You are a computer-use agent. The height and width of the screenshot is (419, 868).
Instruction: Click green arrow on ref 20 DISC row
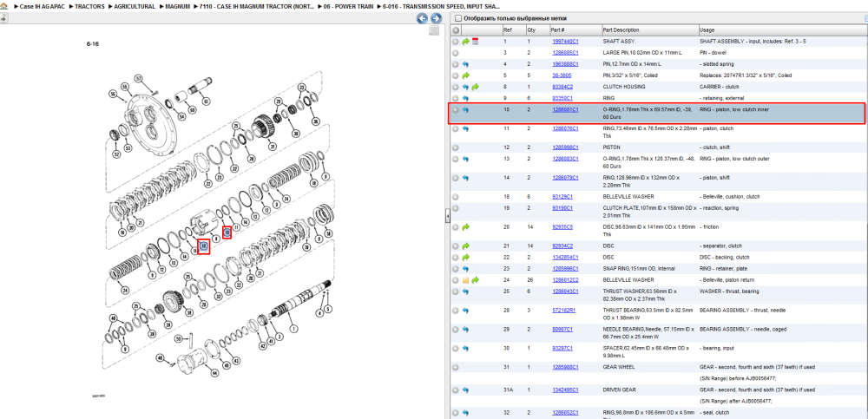465,227
